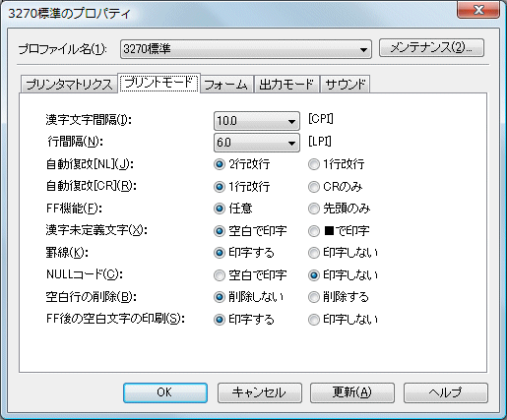Apply changes with 更新(A) button

(352, 392)
